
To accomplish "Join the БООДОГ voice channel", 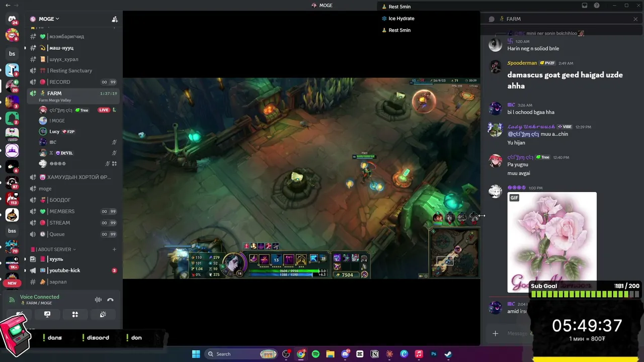I will pyautogui.click(x=74, y=200).
